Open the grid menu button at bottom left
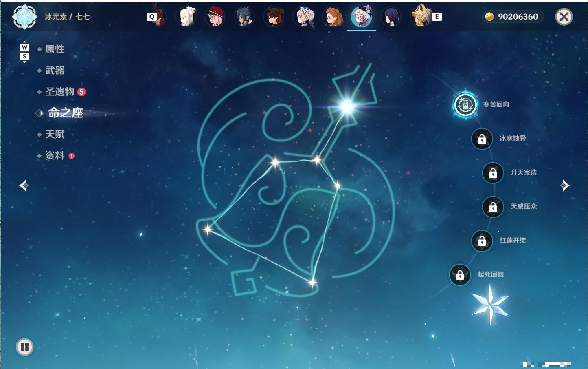Image resolution: width=588 pixels, height=369 pixels. click(24, 347)
